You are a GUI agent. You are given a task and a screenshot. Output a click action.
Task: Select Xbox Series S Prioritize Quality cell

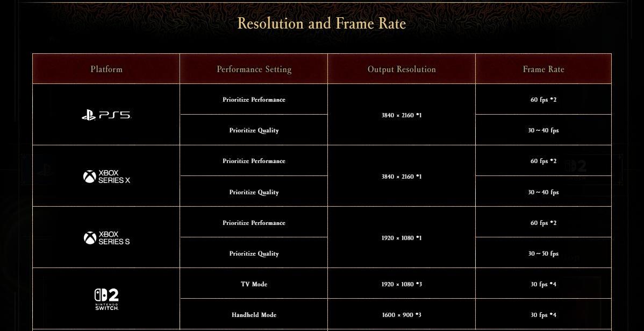coord(254,253)
